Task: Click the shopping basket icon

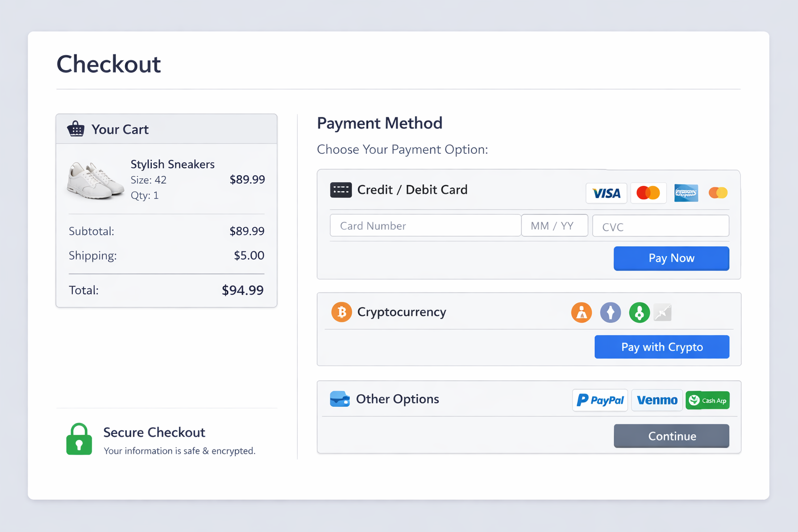Action: 76,129
